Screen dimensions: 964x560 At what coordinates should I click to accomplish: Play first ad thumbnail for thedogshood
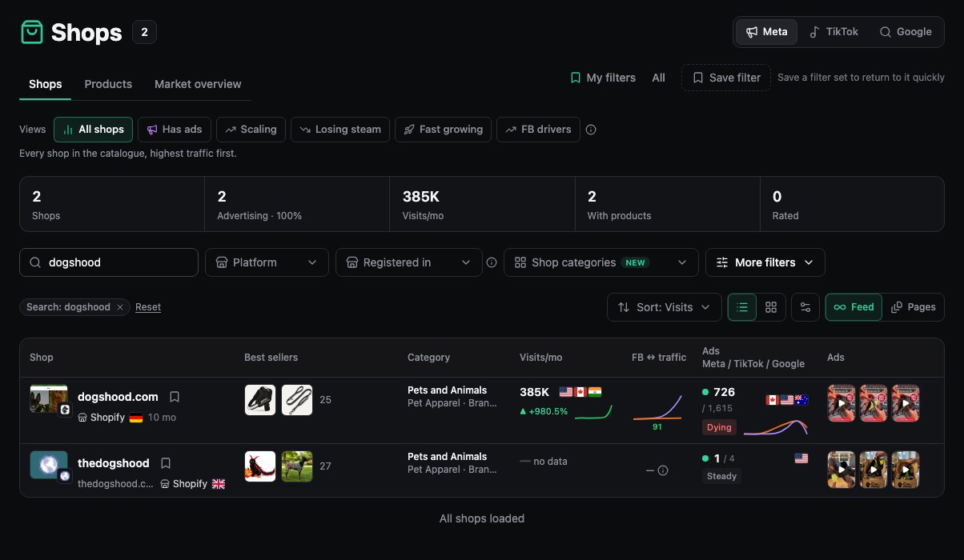pos(841,470)
